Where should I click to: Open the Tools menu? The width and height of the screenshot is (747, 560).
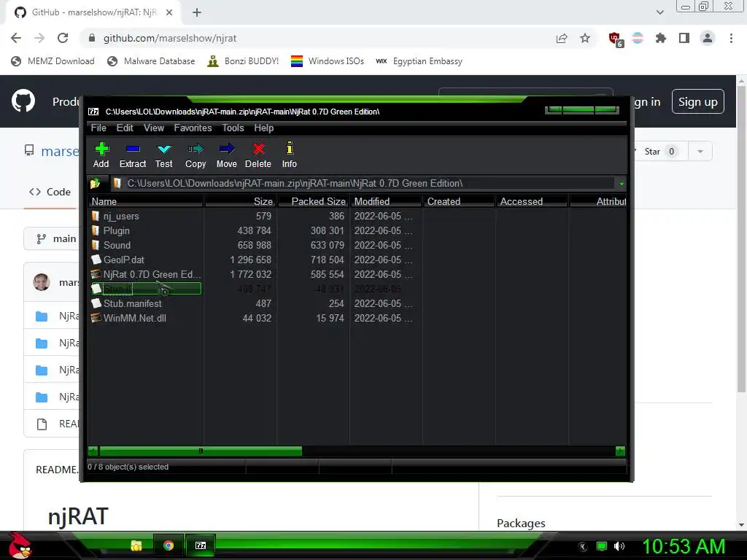tap(233, 128)
